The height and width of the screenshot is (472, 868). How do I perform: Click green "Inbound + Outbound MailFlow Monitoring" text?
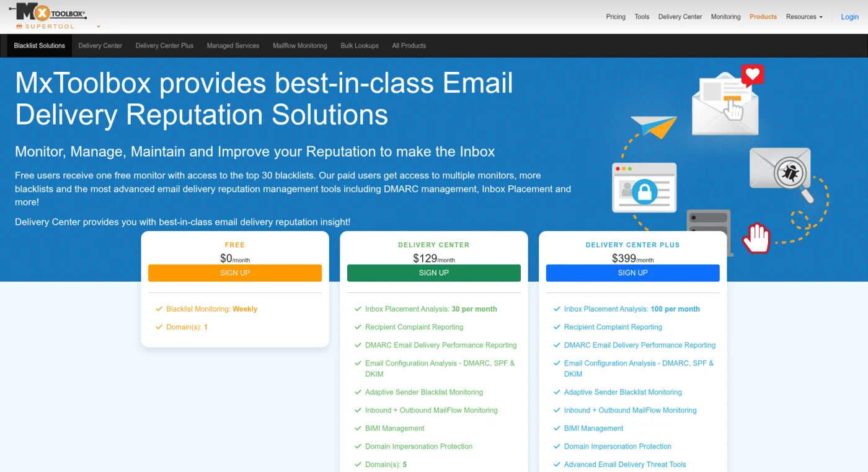432,410
